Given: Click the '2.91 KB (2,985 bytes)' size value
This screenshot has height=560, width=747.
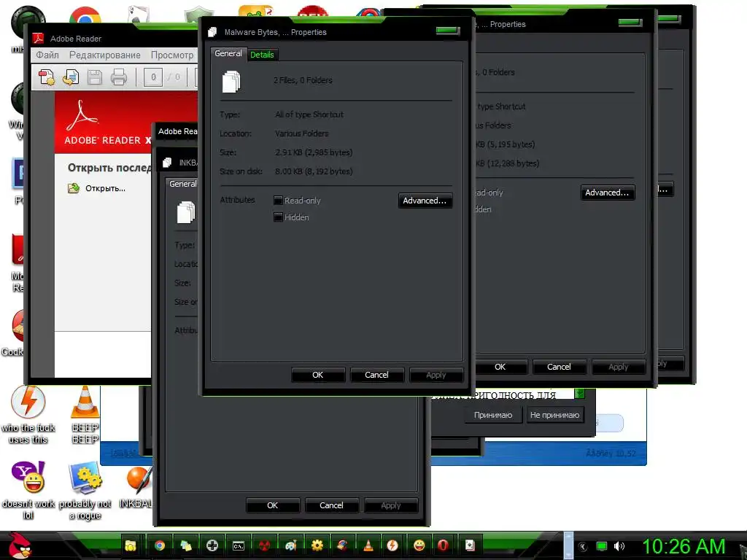Looking at the screenshot, I should pyautogui.click(x=314, y=152).
